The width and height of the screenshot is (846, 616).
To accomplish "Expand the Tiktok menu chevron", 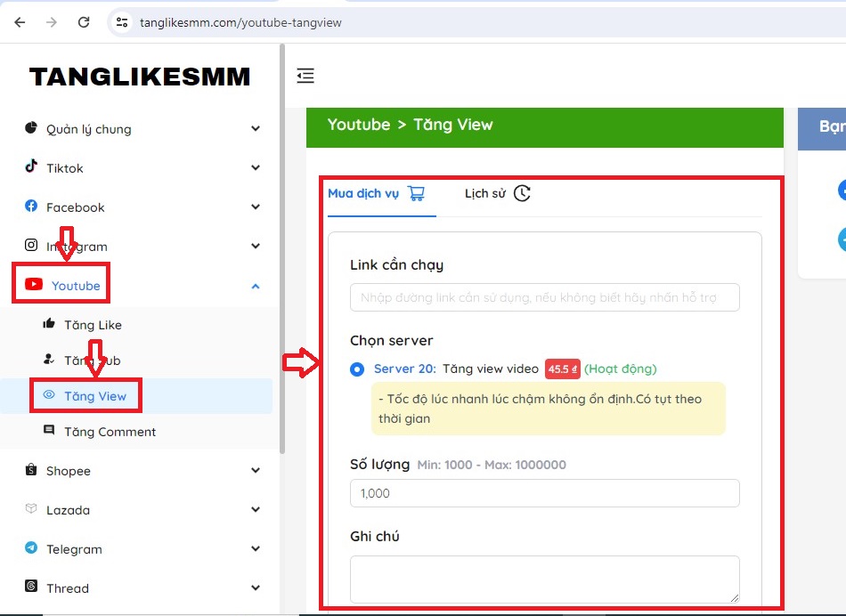I will 256,167.
